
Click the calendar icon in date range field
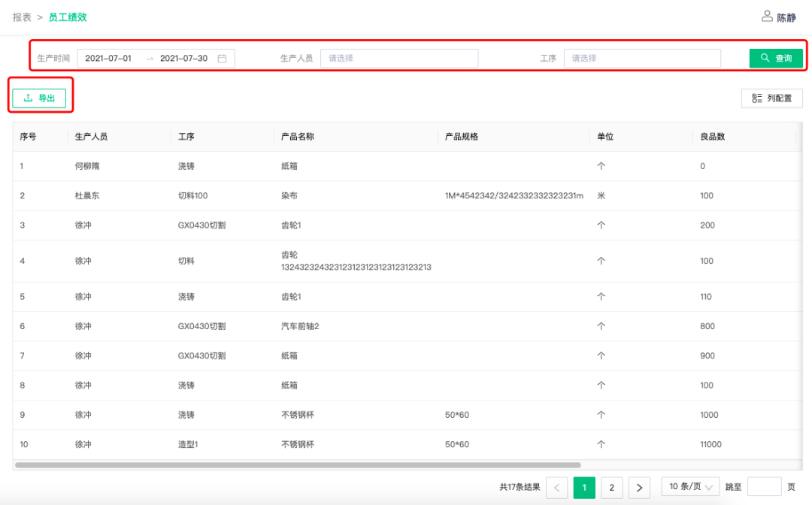[x=222, y=59]
